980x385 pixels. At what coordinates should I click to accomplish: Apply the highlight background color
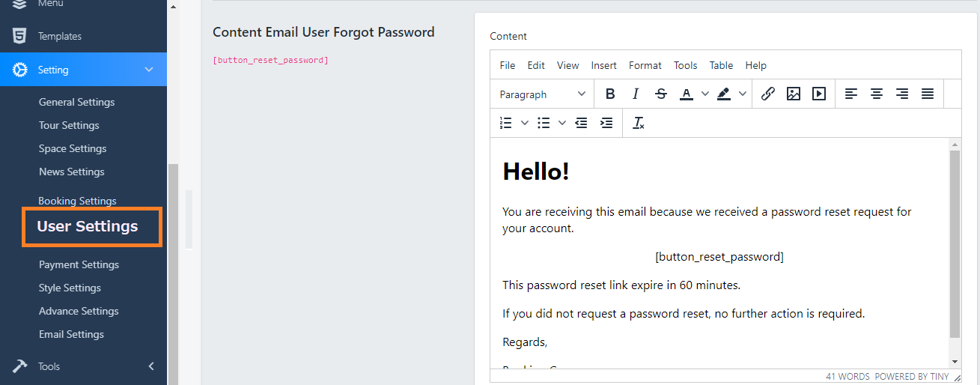(x=723, y=94)
